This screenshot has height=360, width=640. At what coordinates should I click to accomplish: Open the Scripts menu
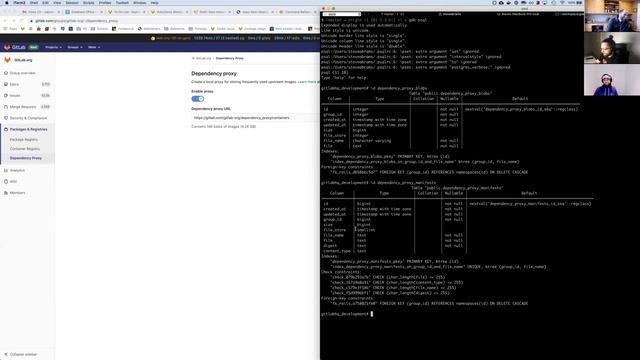pos(89,3)
